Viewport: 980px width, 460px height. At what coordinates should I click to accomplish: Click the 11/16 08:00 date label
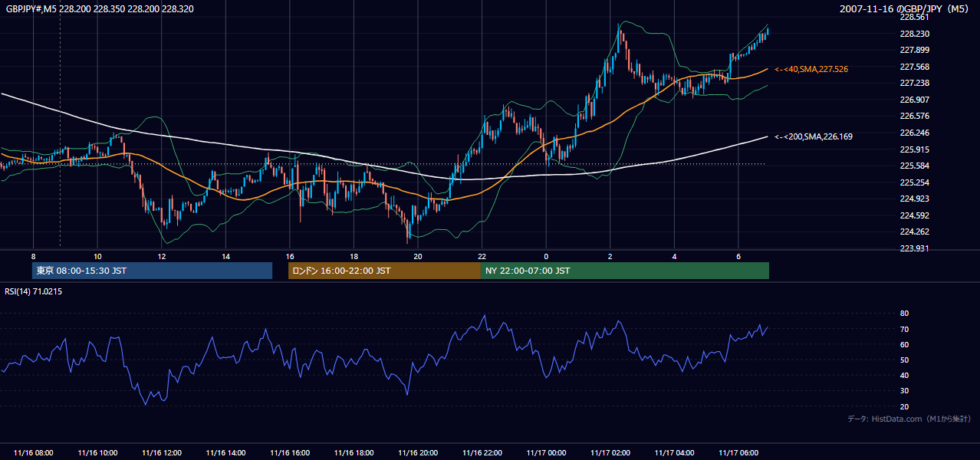pyautogui.click(x=34, y=453)
